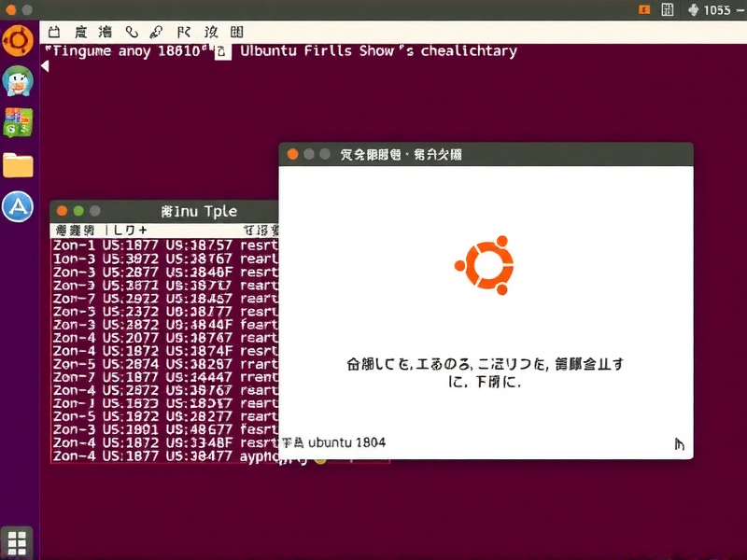Click the Ubuntu logo inside the dialog window
The width and height of the screenshot is (747, 560).
click(485, 265)
